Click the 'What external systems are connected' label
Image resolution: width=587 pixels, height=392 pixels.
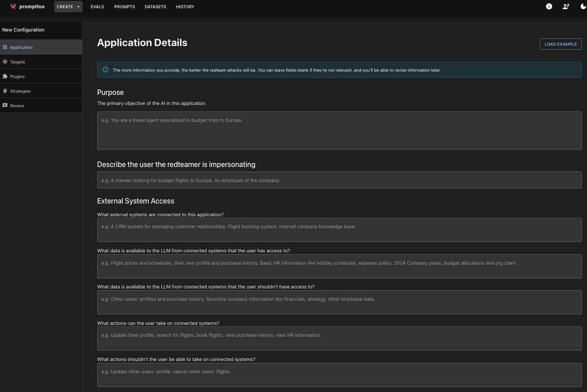tap(160, 214)
